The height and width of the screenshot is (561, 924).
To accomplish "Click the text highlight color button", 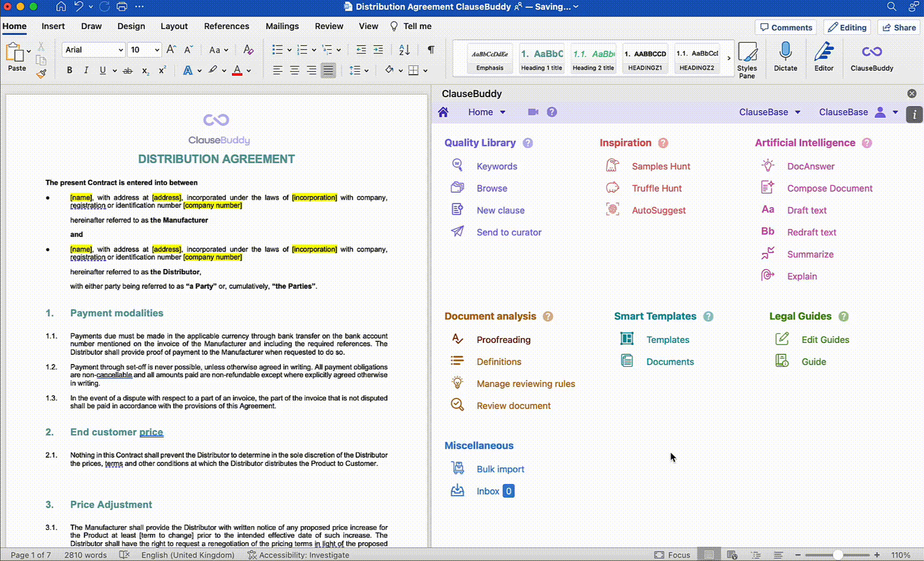I will click(x=213, y=70).
